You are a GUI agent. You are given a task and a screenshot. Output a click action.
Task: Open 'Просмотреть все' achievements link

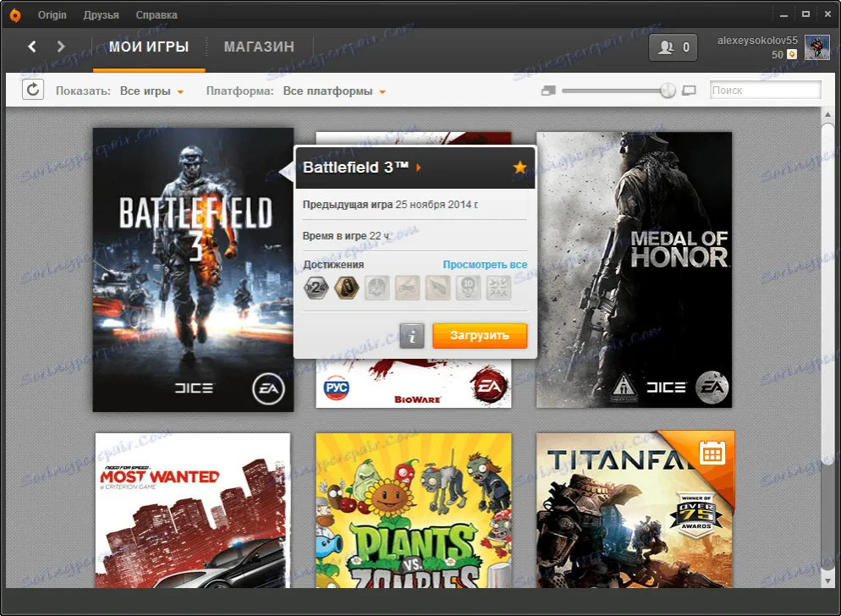[x=485, y=265]
